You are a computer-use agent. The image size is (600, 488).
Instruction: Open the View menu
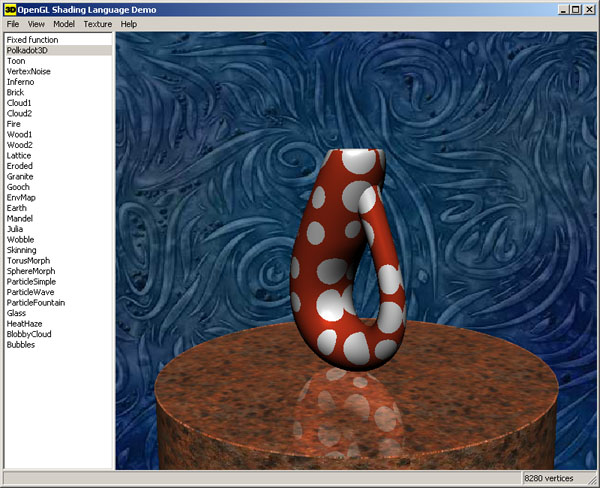(37, 23)
